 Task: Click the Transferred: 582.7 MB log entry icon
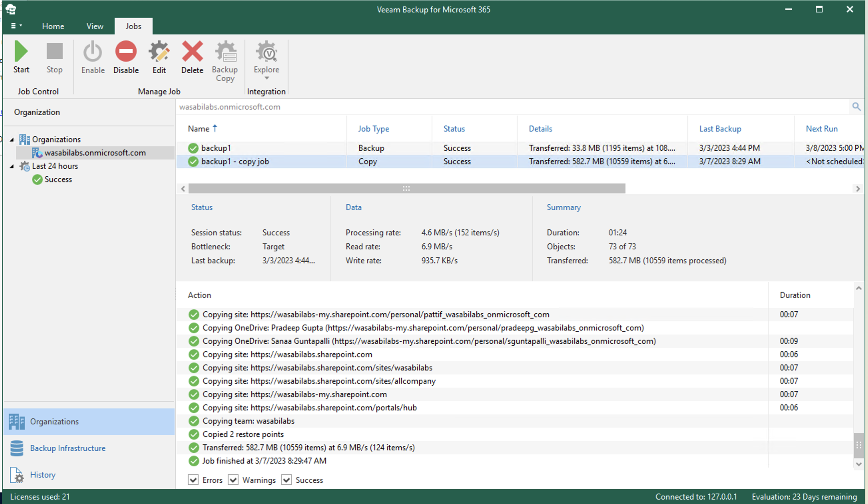coord(194,447)
